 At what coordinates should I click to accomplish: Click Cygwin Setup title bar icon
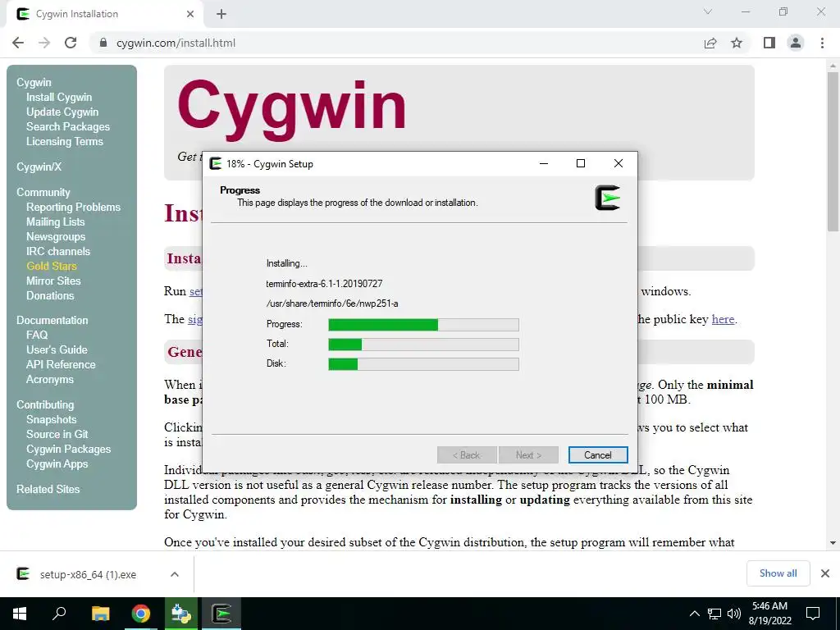tap(216, 163)
